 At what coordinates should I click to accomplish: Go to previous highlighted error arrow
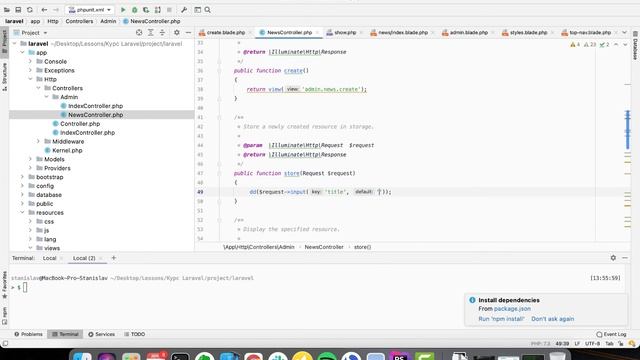(616, 44)
